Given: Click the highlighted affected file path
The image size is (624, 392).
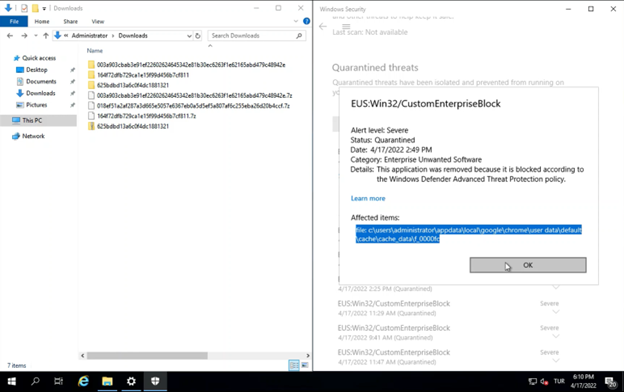Looking at the screenshot, I should pyautogui.click(x=468, y=234).
